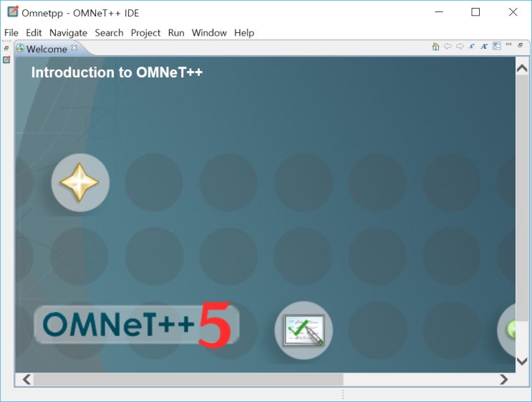Click the vertical scrollbar up arrow
The height and width of the screenshot is (402, 532).
(x=522, y=68)
